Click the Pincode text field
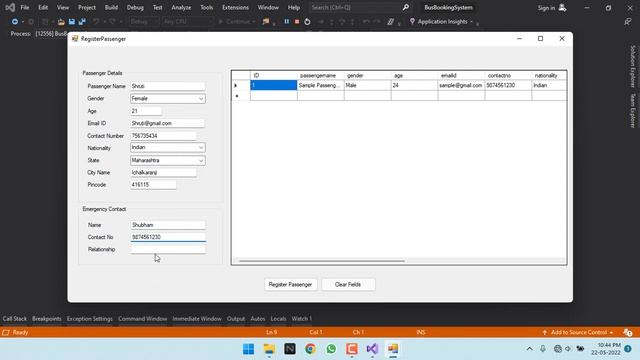Screen dimensions: 640x360 (153, 185)
